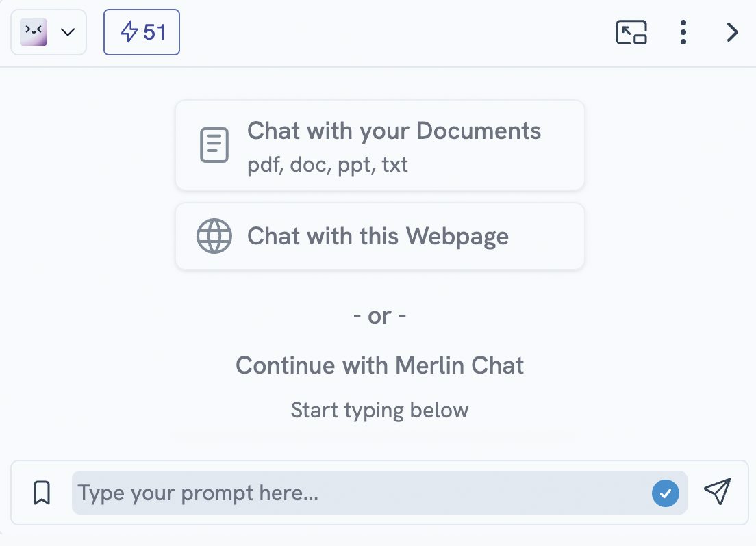Click the '- or -' separator text
Screen dimensions: 756x546
click(x=379, y=316)
